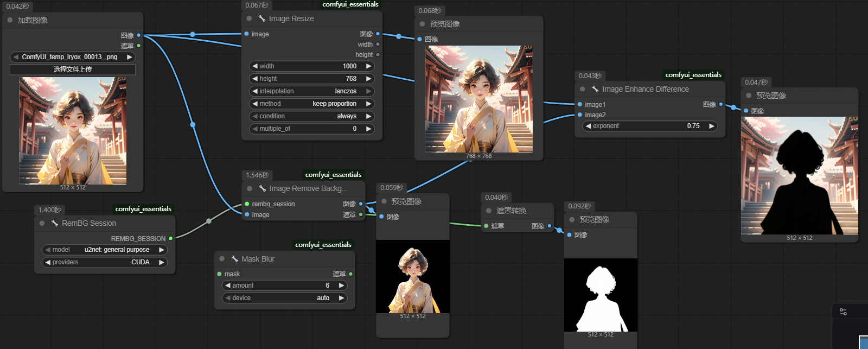
Task: Open the interpolation lanczos dropdown
Action: (x=312, y=91)
